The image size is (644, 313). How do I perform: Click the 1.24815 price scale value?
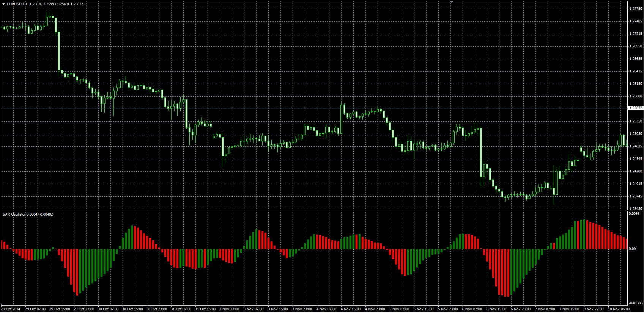[636, 146]
